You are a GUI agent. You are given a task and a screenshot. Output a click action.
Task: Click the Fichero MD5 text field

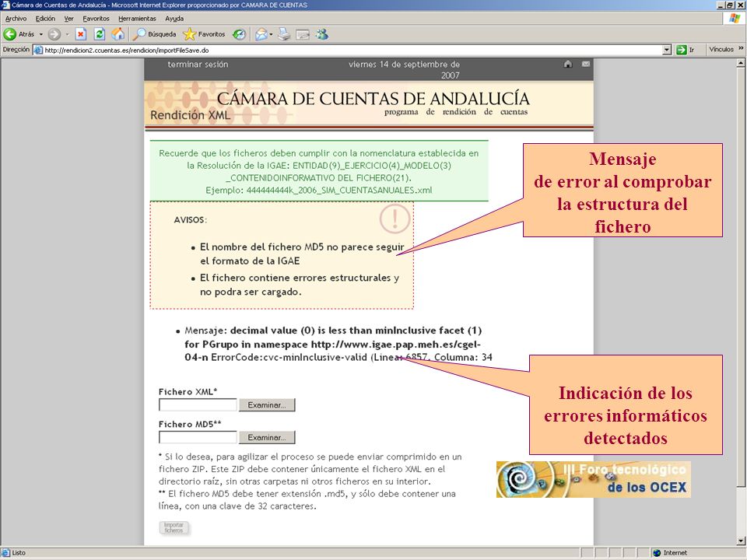coord(198,437)
